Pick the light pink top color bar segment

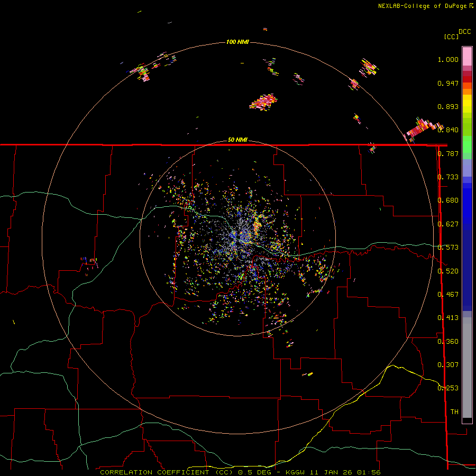click(467, 56)
